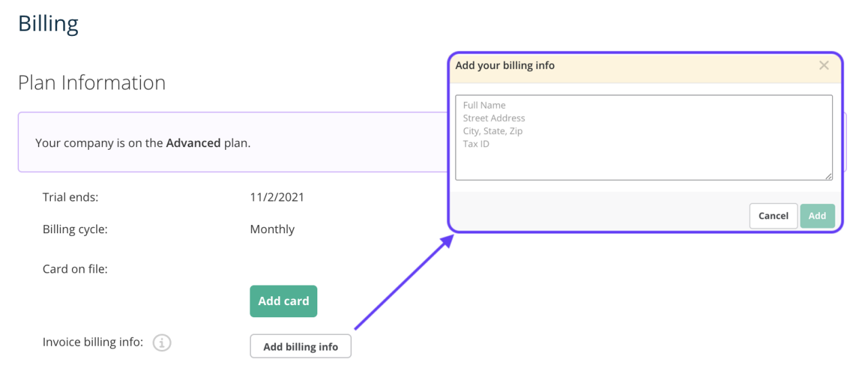Click the Billing cycle label

75,229
